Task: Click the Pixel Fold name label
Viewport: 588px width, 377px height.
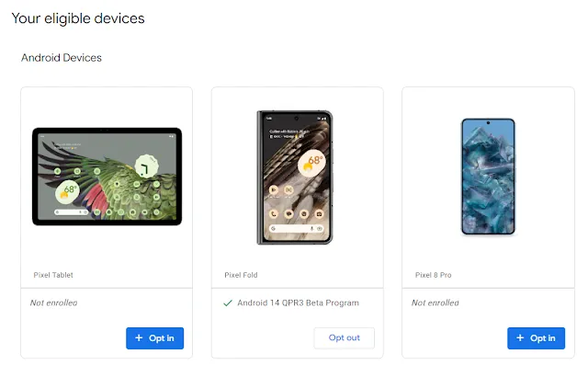Action: point(241,275)
